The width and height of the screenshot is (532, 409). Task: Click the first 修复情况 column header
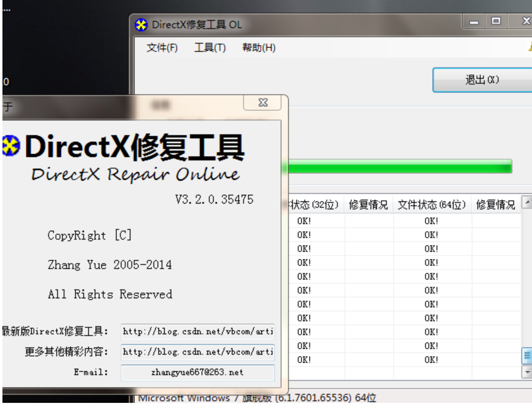tap(369, 204)
